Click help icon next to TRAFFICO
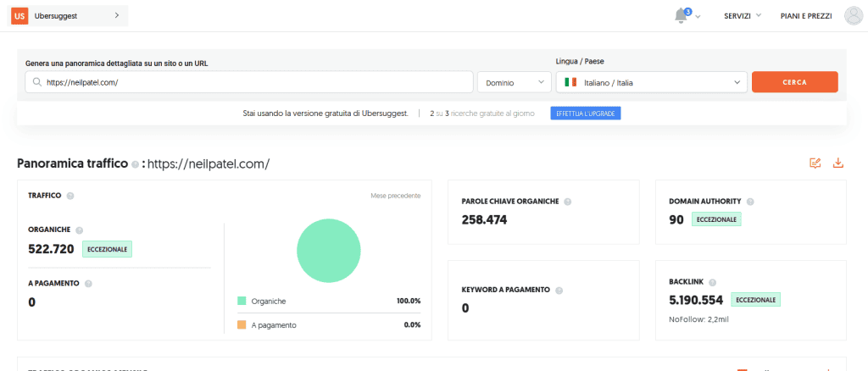 coord(70,196)
